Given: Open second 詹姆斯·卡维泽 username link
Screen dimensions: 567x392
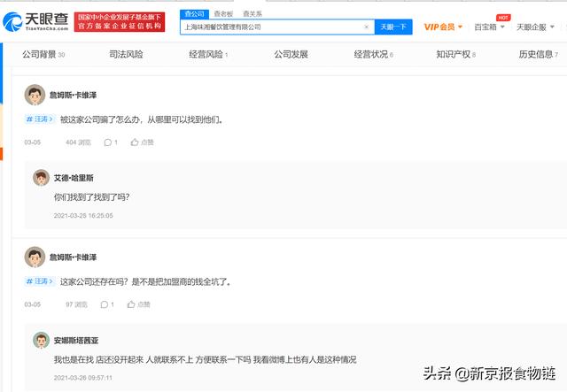Looking at the screenshot, I should tap(73, 257).
